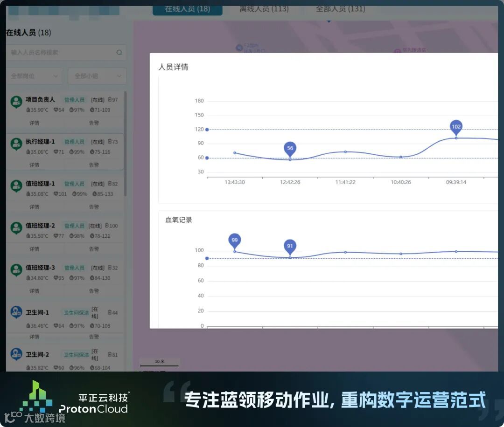The image size is (504, 427).
Task: Open 告警 for 值班经理-2
Action: pos(94,249)
